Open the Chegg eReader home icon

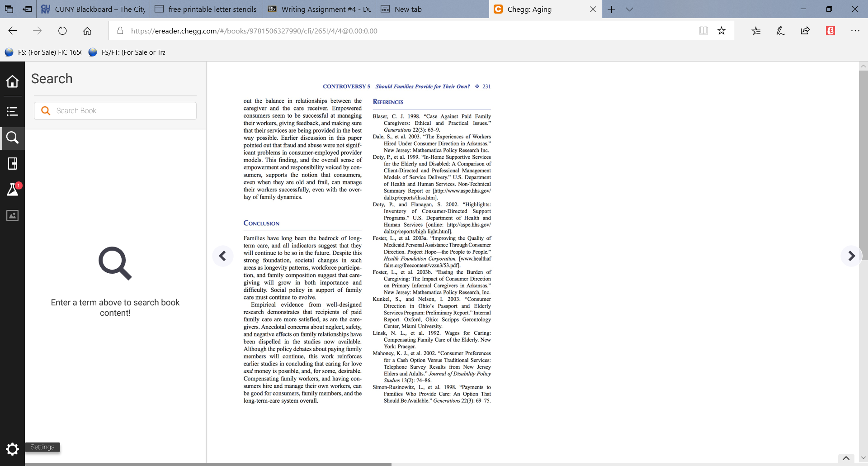click(12, 81)
